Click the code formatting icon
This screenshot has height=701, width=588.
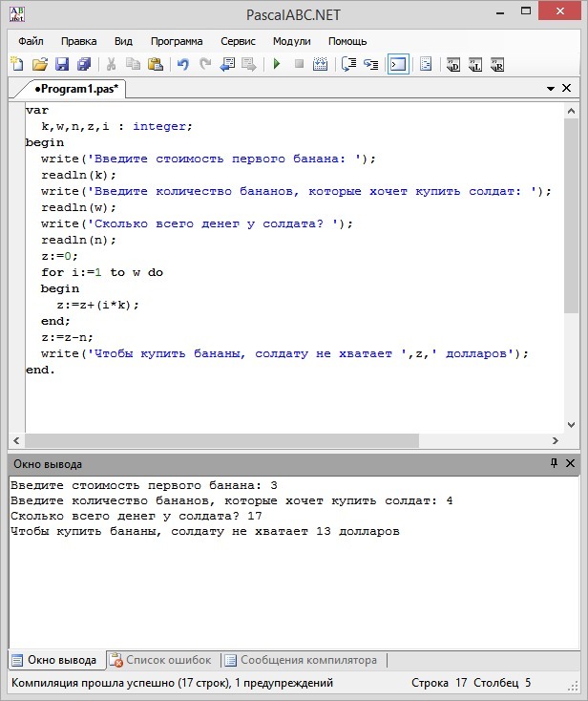(426, 64)
